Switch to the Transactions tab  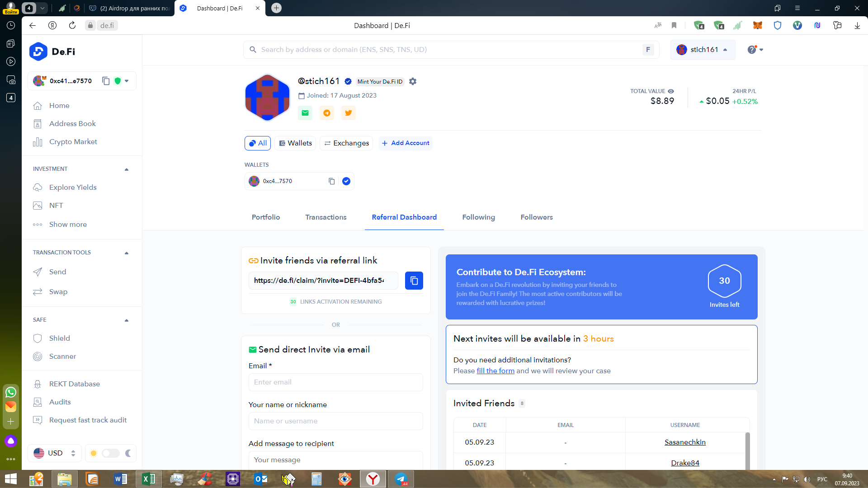[x=326, y=217]
